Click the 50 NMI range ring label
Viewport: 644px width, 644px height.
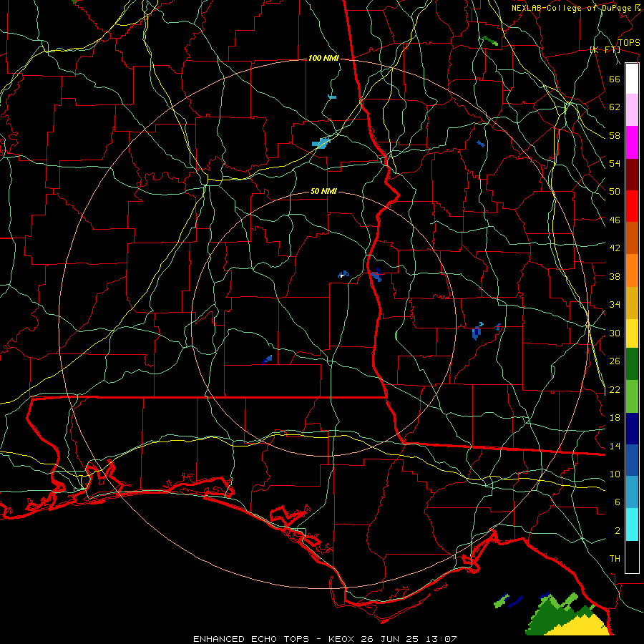[323, 191]
